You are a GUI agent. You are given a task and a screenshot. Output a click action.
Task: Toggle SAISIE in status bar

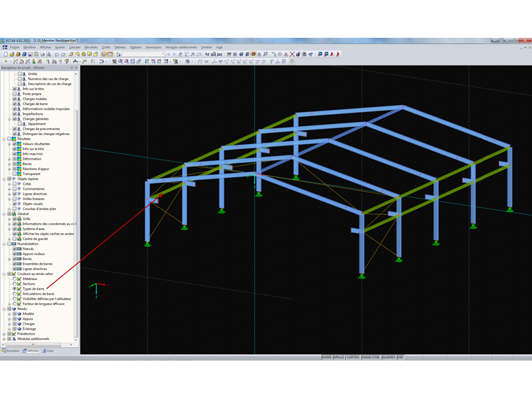point(326,357)
